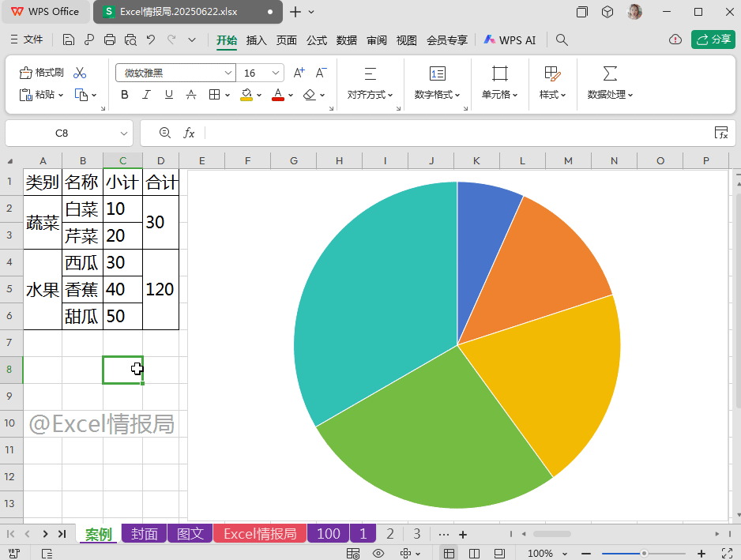Expand the font name dropdown

[228, 73]
